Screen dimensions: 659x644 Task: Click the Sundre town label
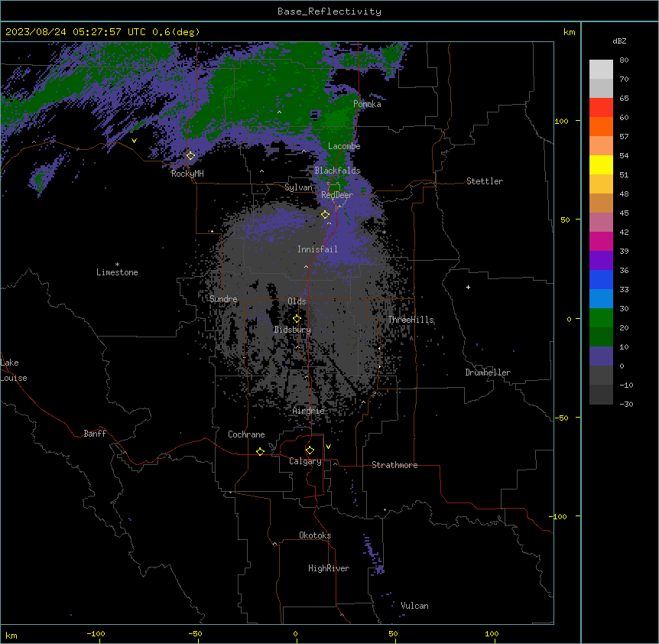tap(223, 299)
